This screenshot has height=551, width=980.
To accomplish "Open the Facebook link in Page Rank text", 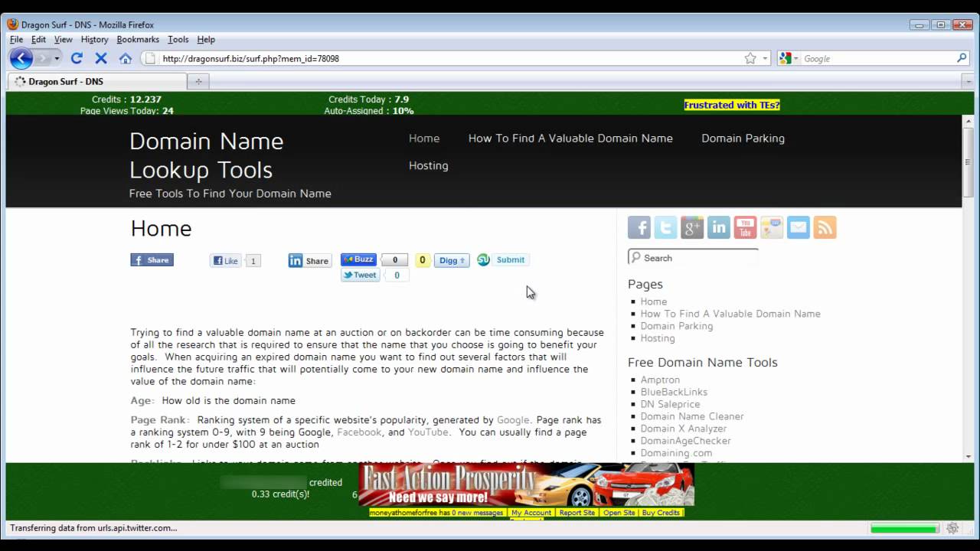I will click(x=359, y=432).
